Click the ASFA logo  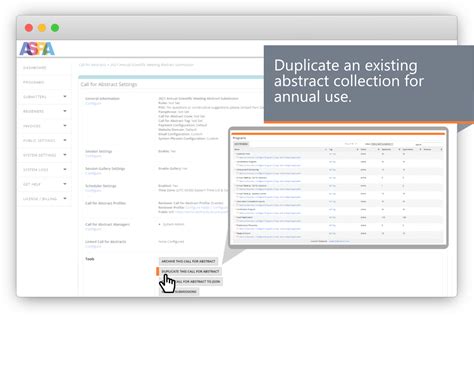37,49
